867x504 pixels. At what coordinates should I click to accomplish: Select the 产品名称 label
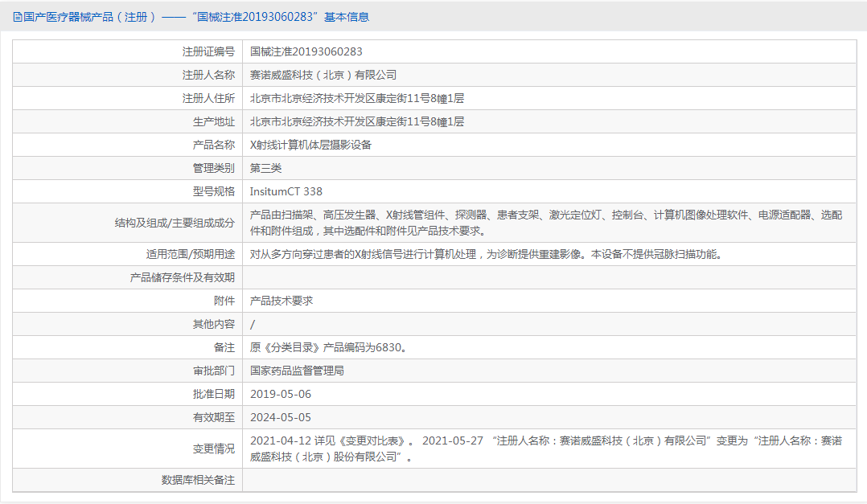[x=213, y=145]
